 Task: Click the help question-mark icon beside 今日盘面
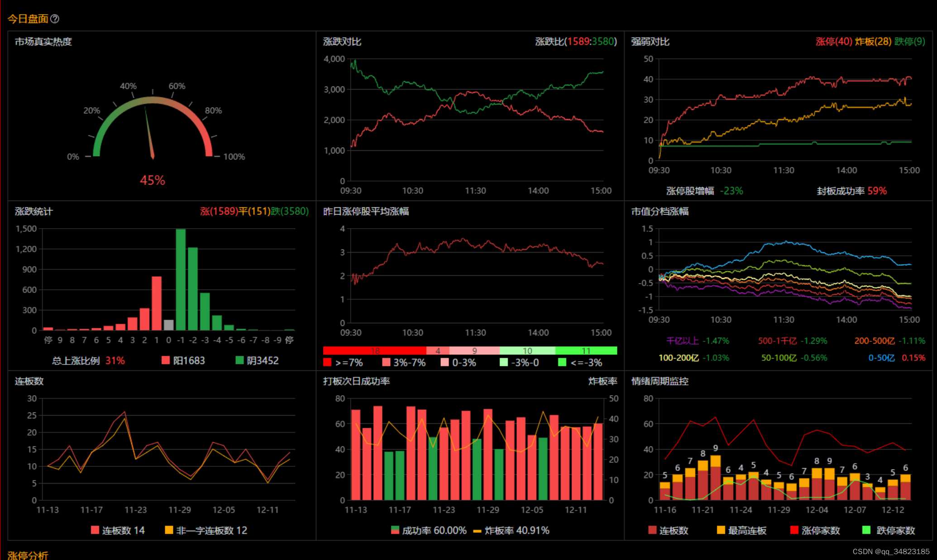click(55, 19)
